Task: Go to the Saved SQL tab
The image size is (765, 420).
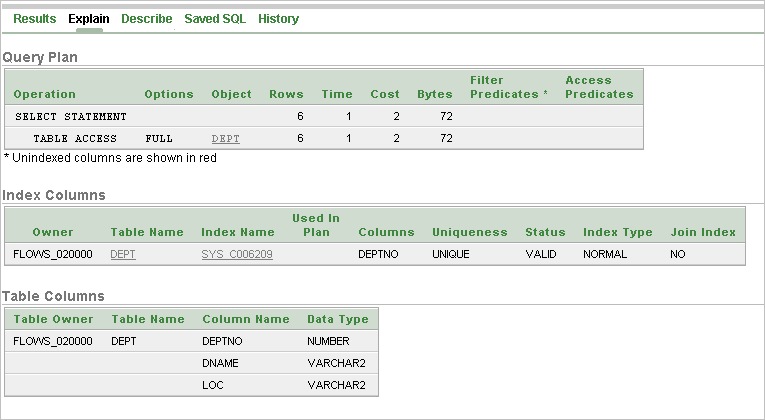Action: 215,19
